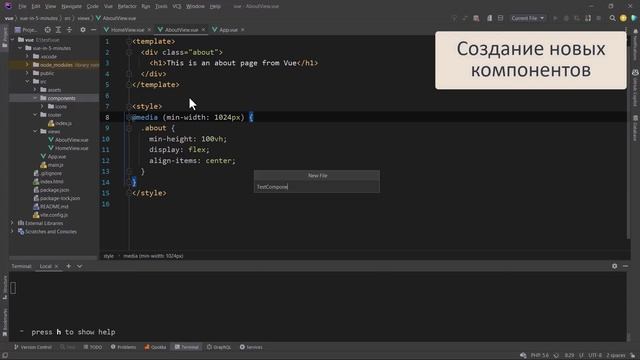
Task: Open the Problems tool window
Action: tap(123, 347)
